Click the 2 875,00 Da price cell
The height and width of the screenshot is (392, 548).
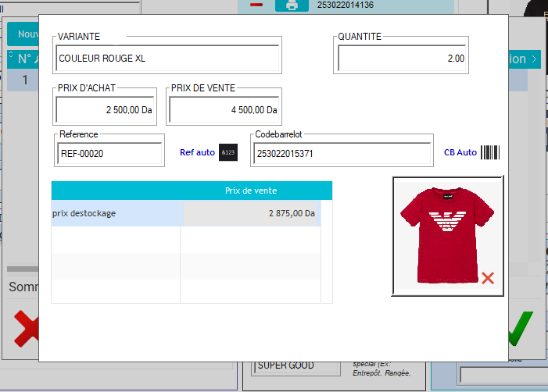click(250, 213)
